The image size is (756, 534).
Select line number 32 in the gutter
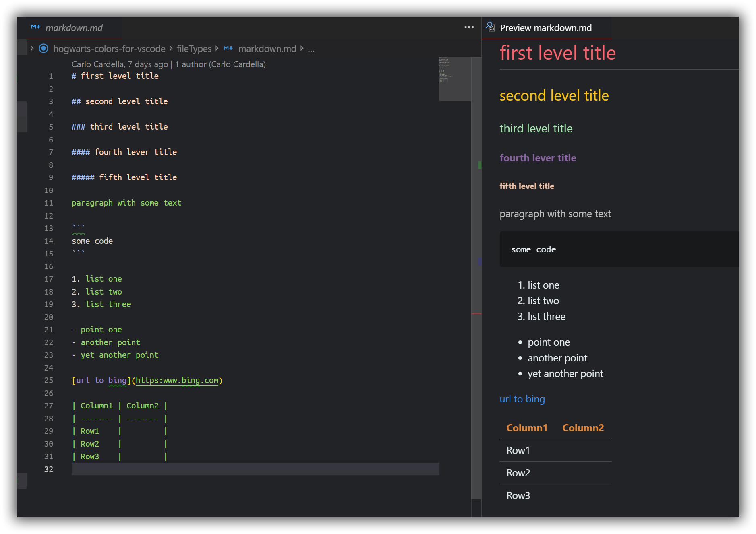pos(49,469)
